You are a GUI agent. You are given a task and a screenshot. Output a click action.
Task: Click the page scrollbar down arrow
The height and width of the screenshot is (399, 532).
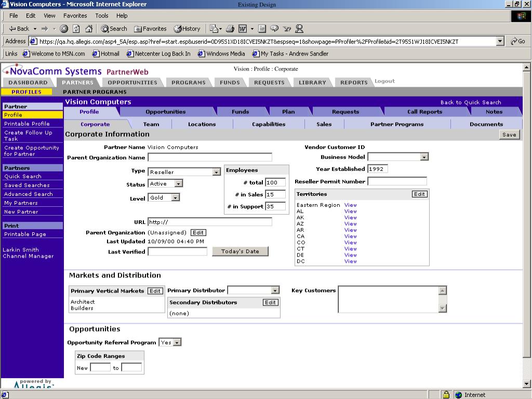coord(526,384)
